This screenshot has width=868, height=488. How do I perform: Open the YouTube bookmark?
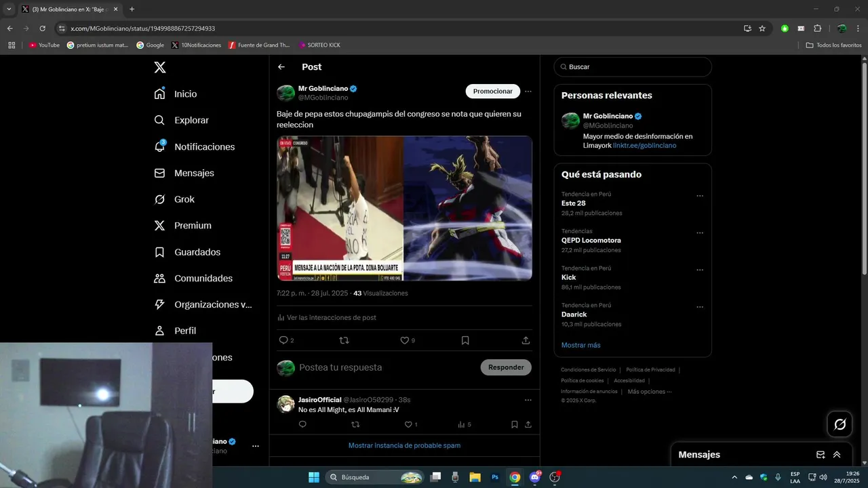click(x=44, y=45)
